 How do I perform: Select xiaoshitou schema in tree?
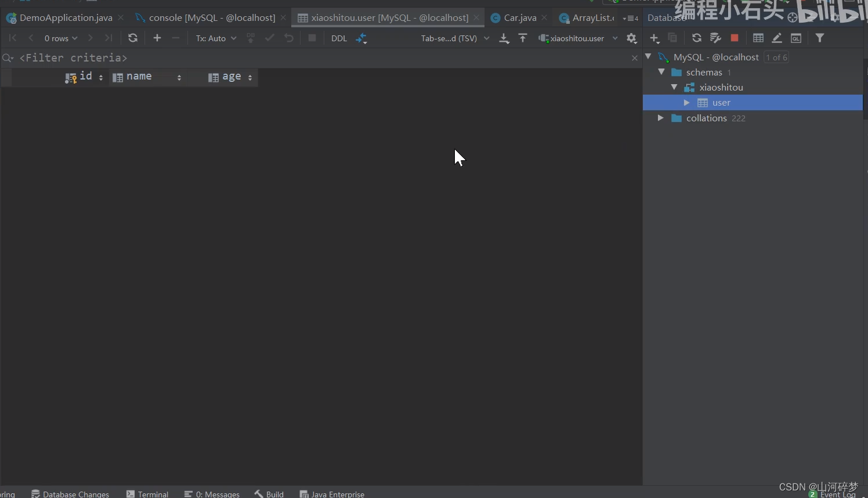click(721, 87)
